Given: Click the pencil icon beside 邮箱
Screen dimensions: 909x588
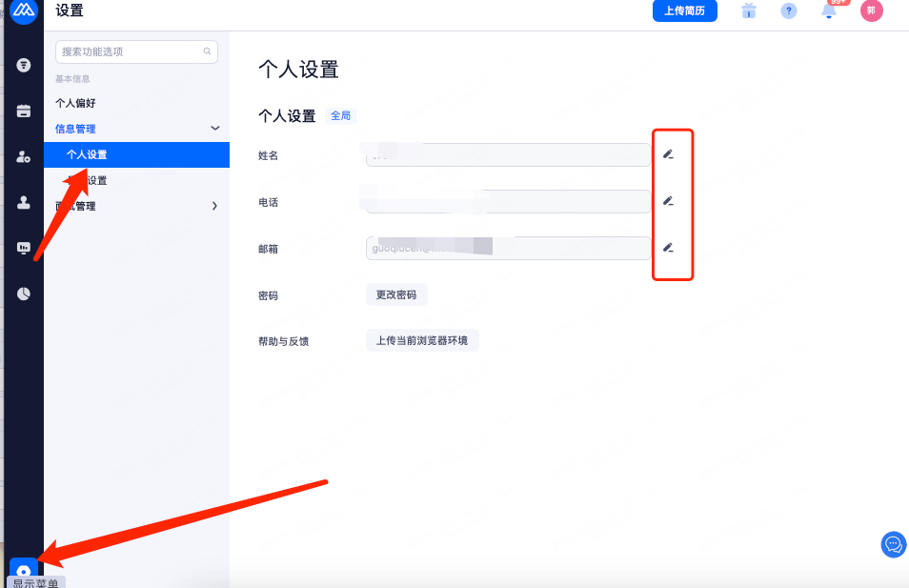Looking at the screenshot, I should [x=668, y=248].
